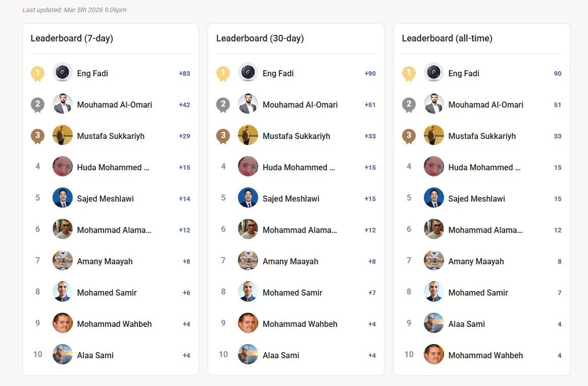Open Eng Fadi's name in the all-time leaderboard

click(x=464, y=73)
